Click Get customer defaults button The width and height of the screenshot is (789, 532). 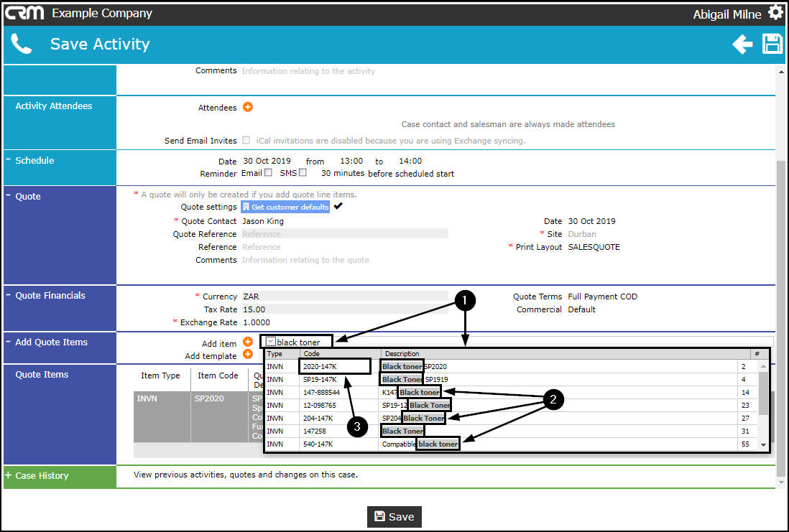[x=285, y=207]
